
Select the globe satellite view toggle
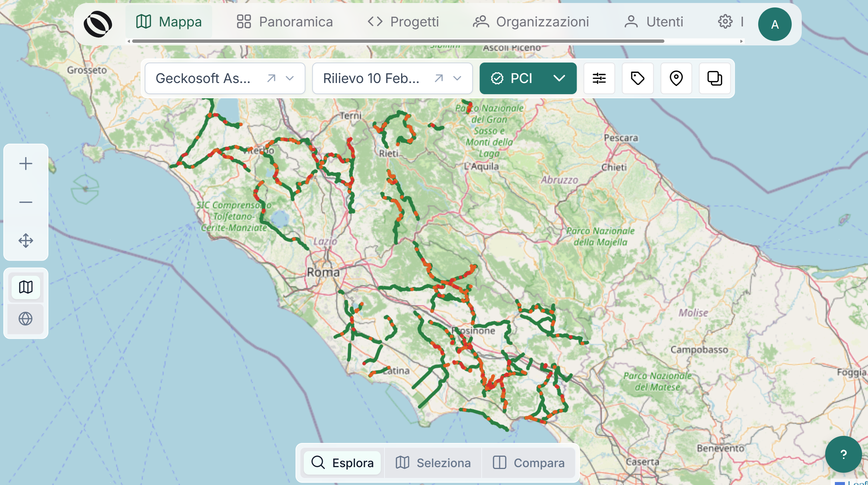pyautogui.click(x=26, y=319)
